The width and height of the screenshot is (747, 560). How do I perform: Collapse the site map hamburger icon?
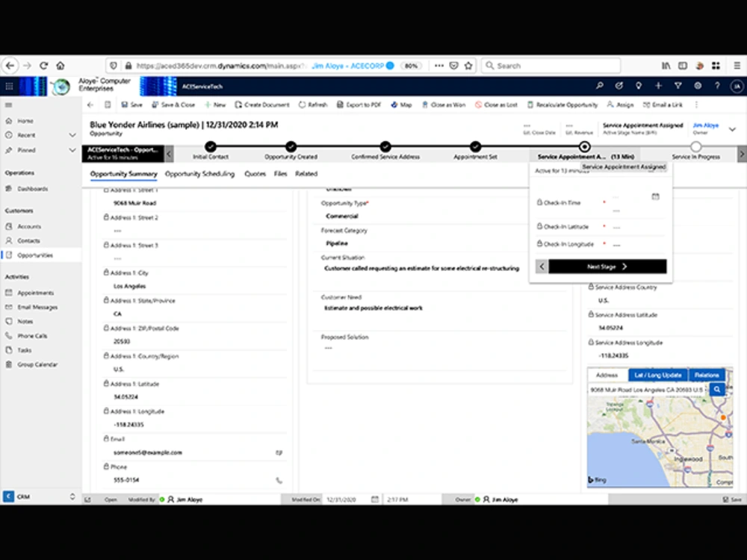pos(8,105)
